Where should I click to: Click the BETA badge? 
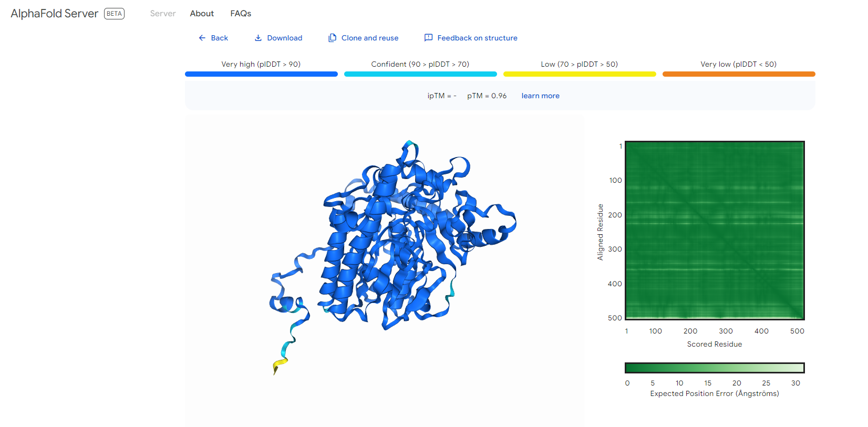(114, 14)
